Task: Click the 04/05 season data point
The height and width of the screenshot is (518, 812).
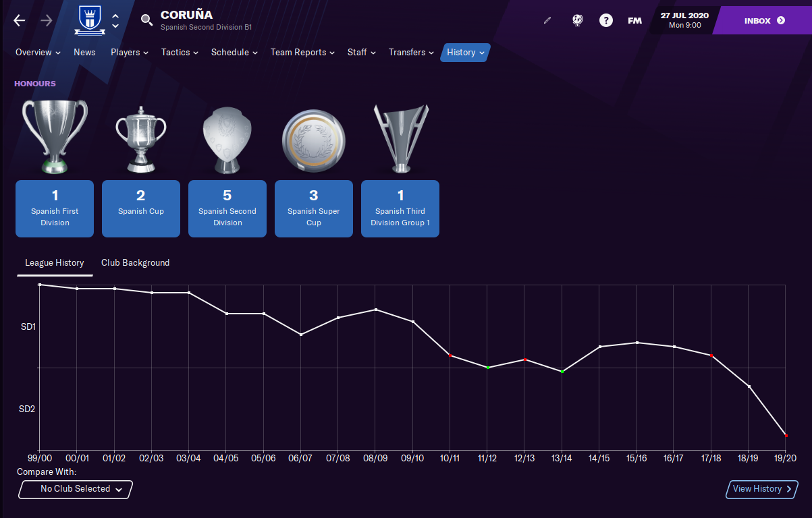Action: point(227,314)
